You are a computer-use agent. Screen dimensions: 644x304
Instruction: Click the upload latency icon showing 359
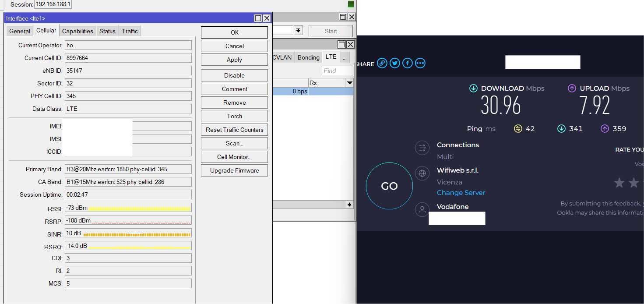[605, 129]
